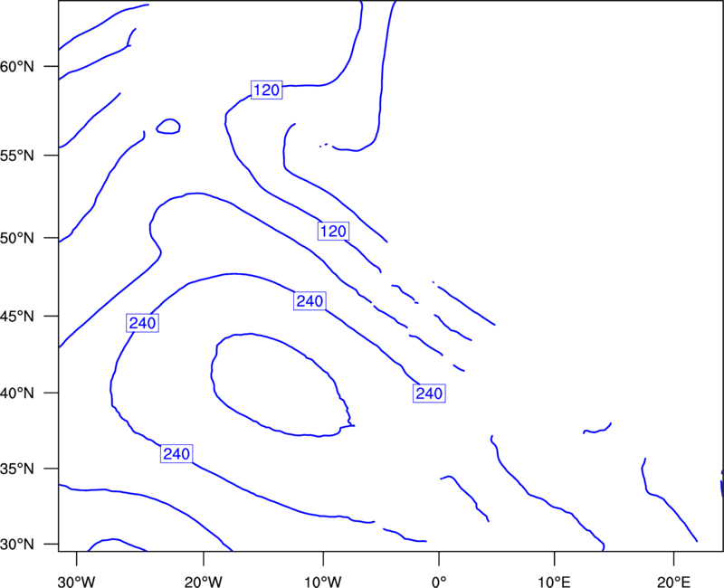Select the 240 contour label between 45°N and 40°N near 25°W
This screenshot has height=588, width=724.
pos(143,323)
